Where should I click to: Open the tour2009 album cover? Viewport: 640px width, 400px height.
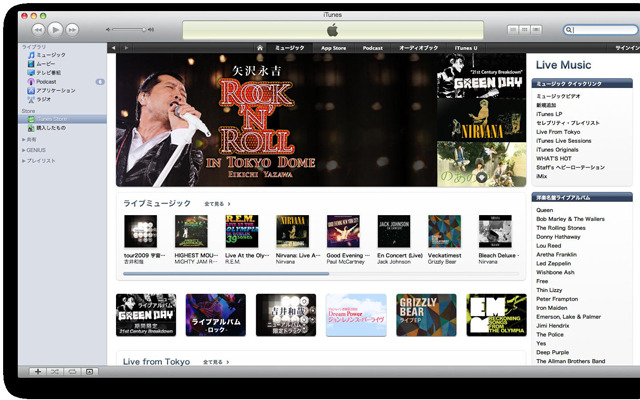pyautogui.click(x=140, y=231)
